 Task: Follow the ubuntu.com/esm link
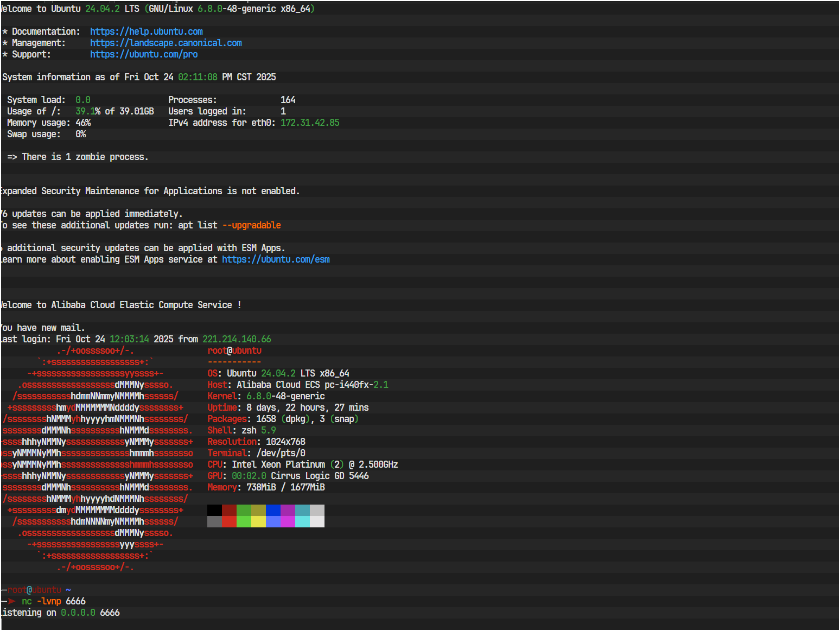[275, 259]
